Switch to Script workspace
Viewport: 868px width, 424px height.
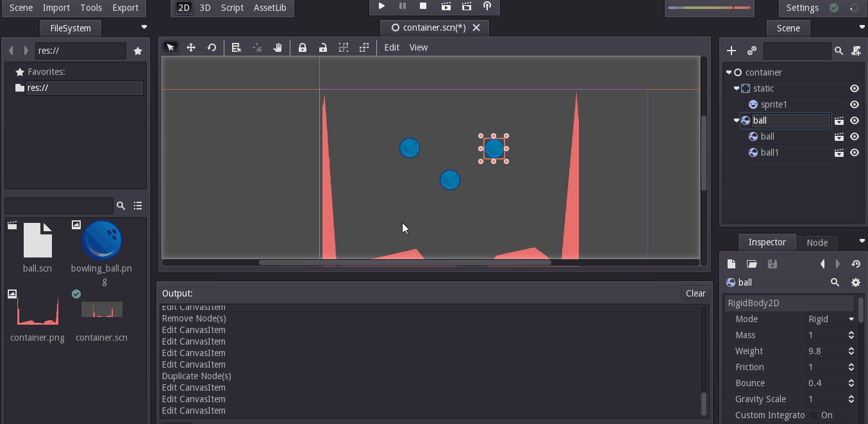(x=232, y=8)
